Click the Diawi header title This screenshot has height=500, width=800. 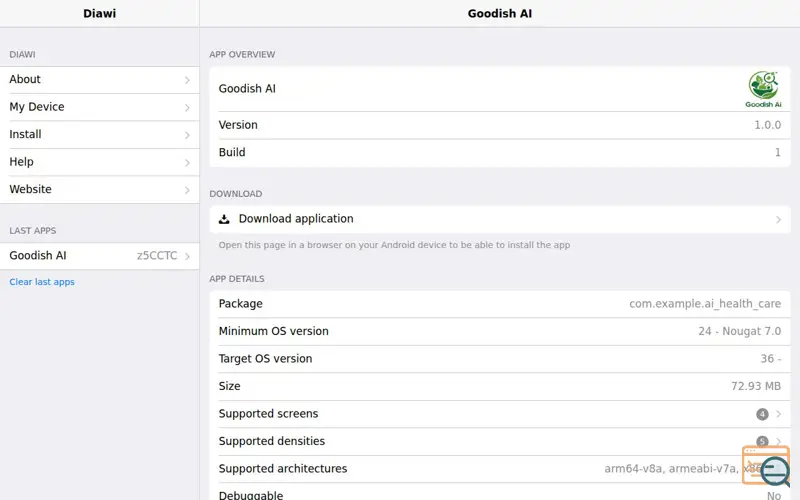(99, 14)
